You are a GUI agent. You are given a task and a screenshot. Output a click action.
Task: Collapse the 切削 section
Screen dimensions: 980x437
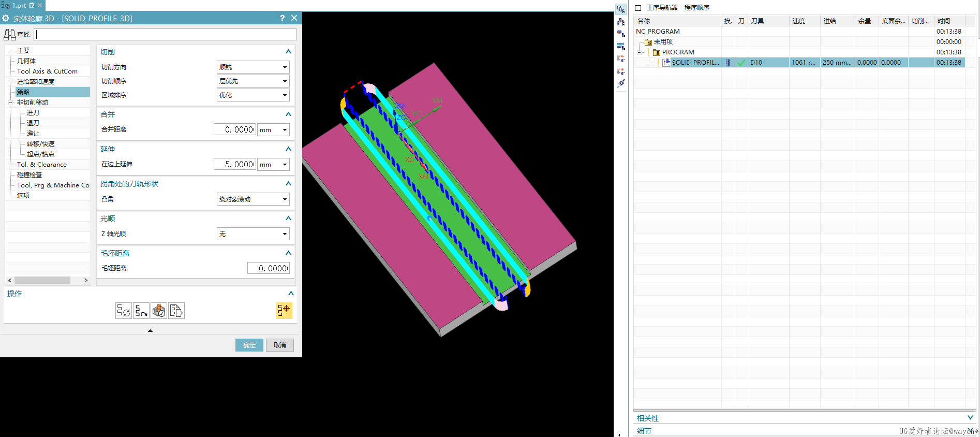(x=288, y=52)
